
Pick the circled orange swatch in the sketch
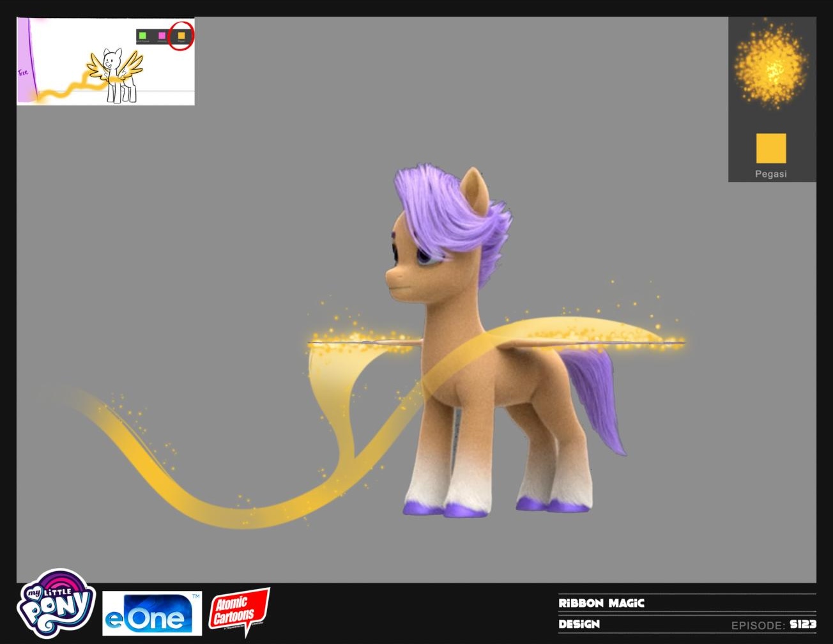pos(181,36)
